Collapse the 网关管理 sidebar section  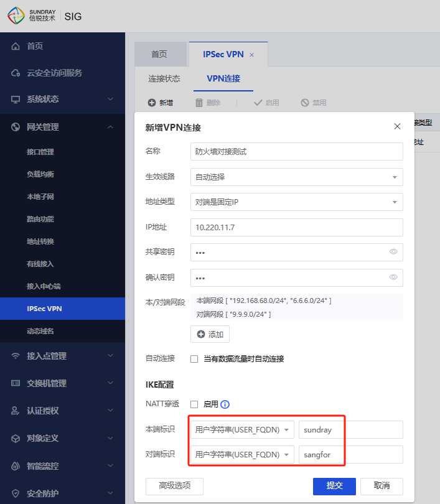(110, 127)
